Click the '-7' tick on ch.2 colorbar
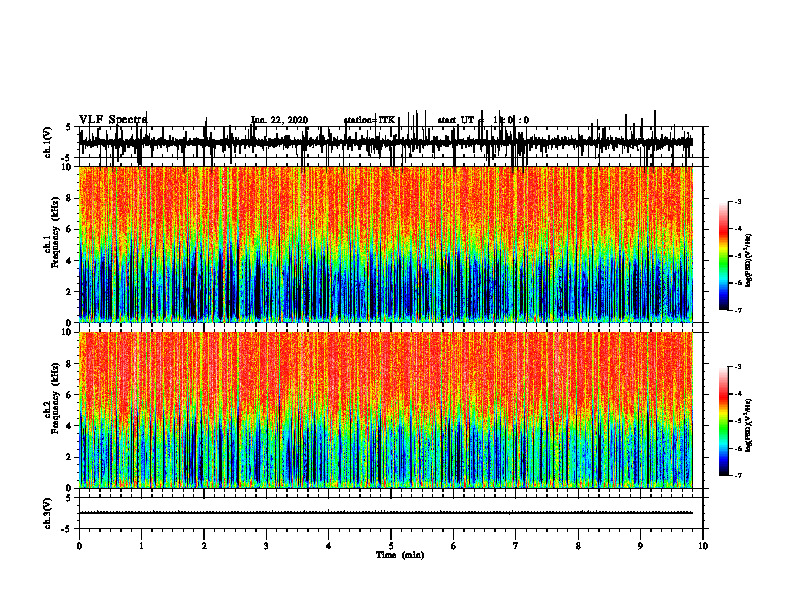 point(738,475)
